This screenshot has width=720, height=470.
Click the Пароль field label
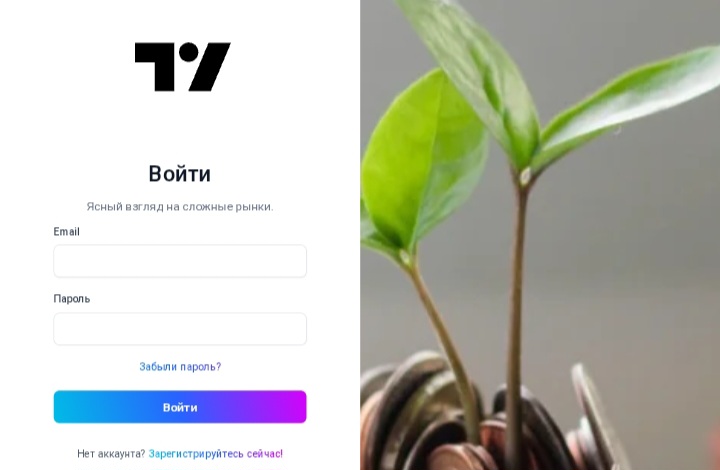[x=72, y=299]
